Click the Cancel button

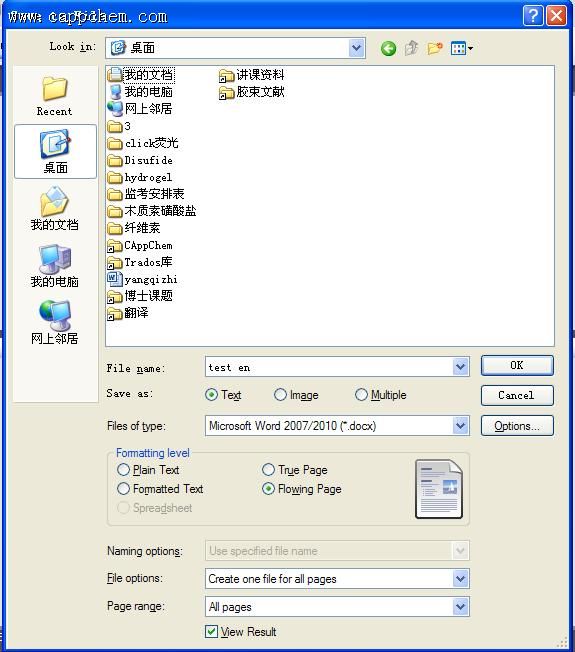tap(517, 395)
